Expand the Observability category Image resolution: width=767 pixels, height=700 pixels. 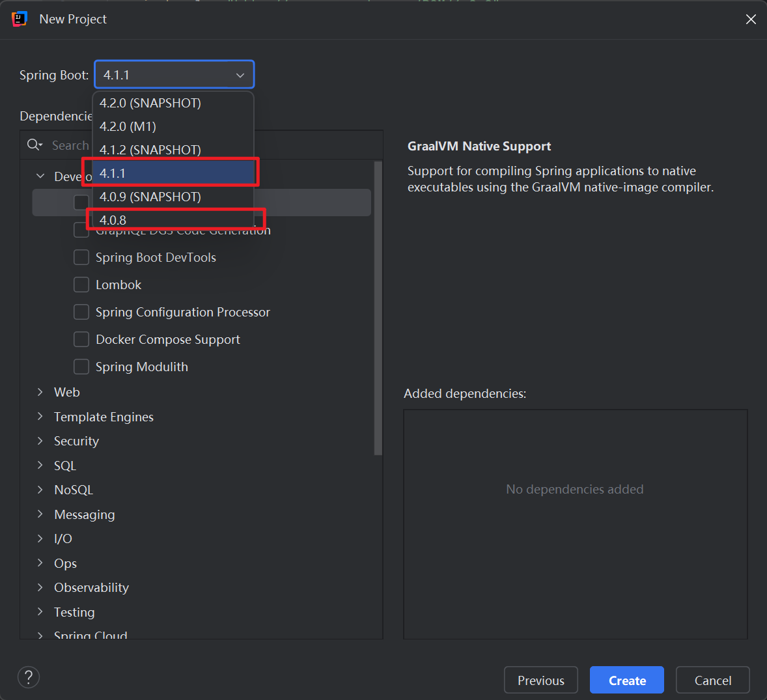click(40, 587)
